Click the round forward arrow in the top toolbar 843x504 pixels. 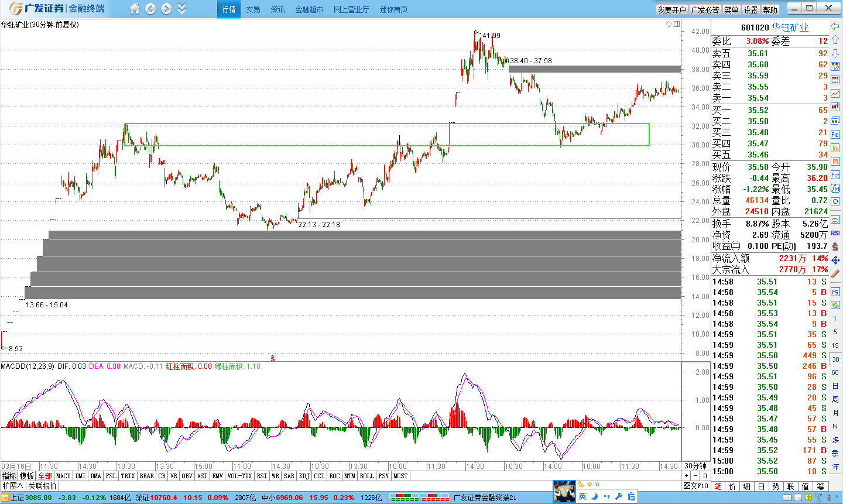tap(166, 9)
